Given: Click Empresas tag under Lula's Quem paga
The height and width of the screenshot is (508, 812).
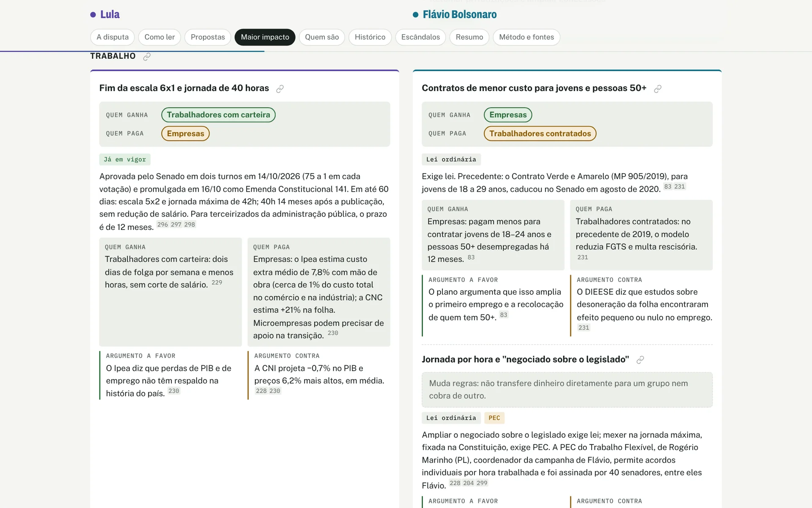Looking at the screenshot, I should click(x=185, y=133).
